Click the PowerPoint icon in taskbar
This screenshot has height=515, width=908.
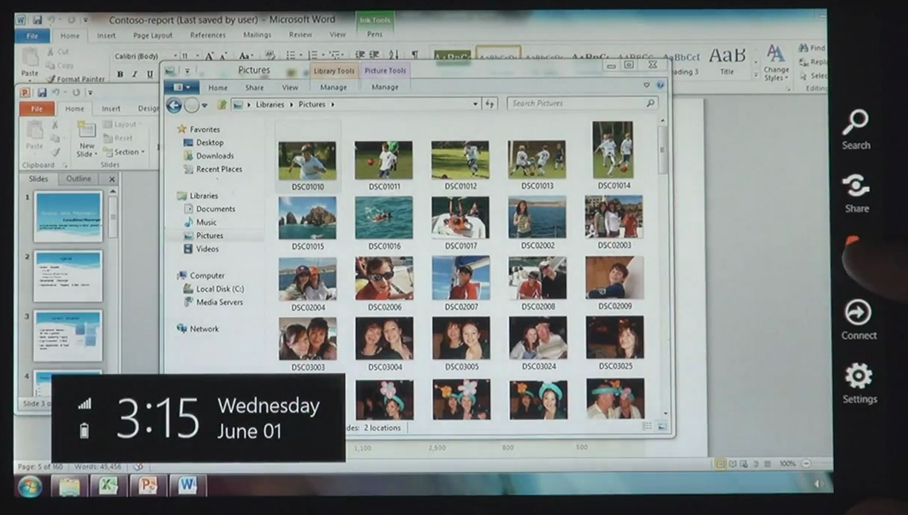pyautogui.click(x=147, y=486)
